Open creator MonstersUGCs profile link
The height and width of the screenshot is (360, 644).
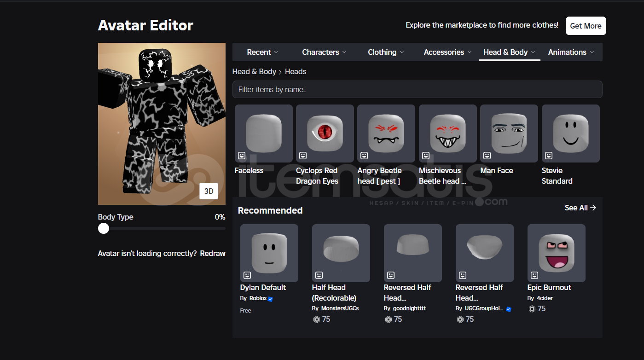click(340, 308)
